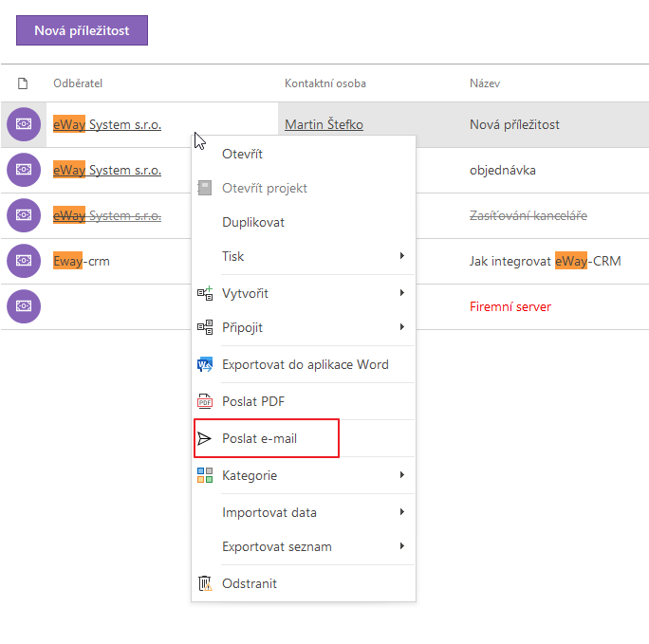Select the Zasíťování kanceláře name cell
649x644 pixels.
point(528,215)
